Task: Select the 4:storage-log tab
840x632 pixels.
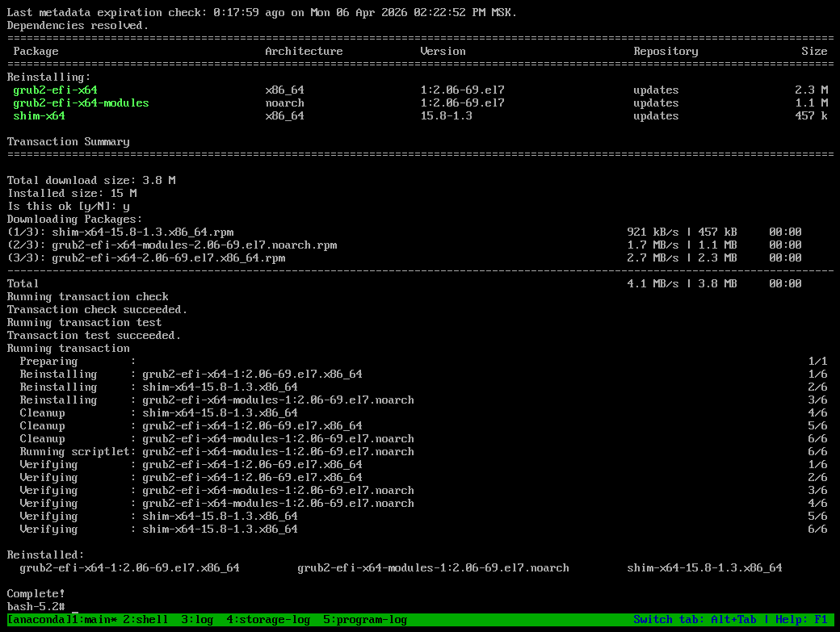Action: click(x=268, y=620)
